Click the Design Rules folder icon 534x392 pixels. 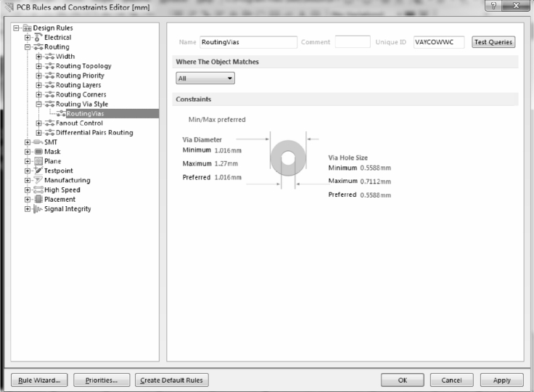point(28,28)
